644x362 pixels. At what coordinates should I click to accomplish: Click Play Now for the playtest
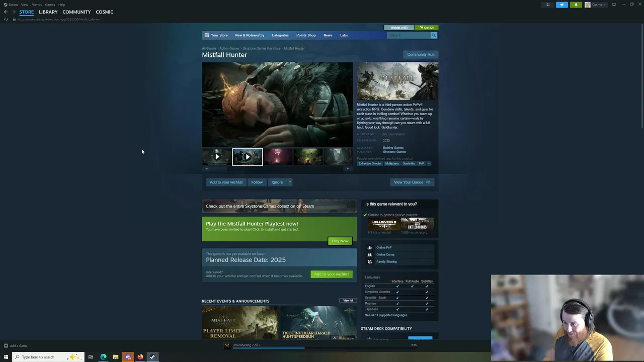[x=340, y=241]
